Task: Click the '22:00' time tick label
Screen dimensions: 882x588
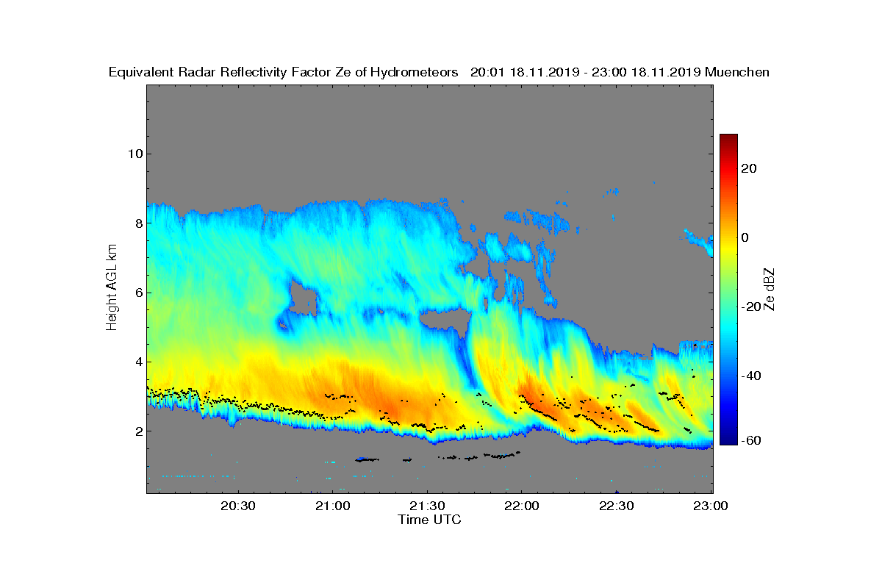Action: pyautogui.click(x=521, y=506)
